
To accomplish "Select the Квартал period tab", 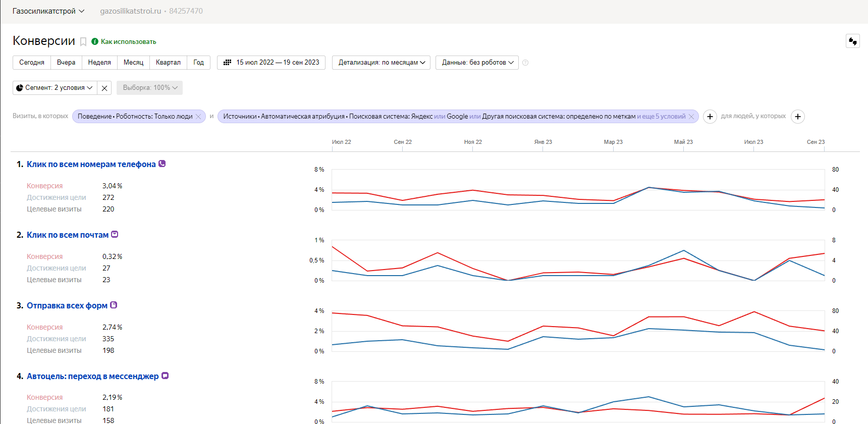I will pos(168,63).
